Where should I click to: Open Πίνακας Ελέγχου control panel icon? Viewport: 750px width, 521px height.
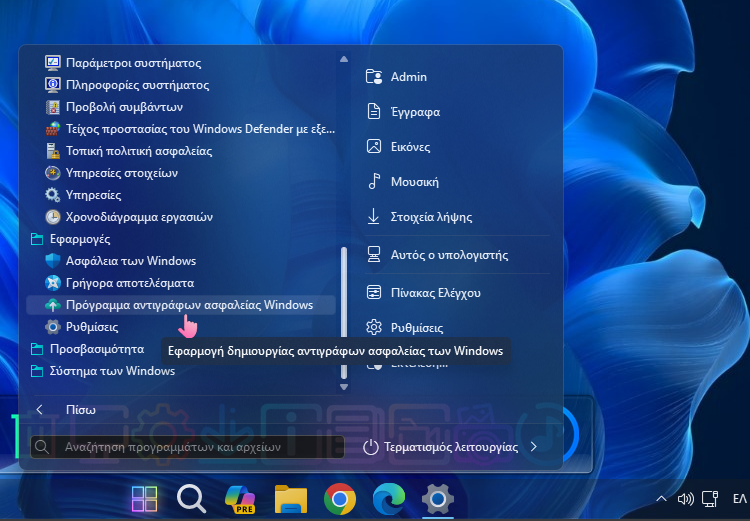pyautogui.click(x=374, y=292)
